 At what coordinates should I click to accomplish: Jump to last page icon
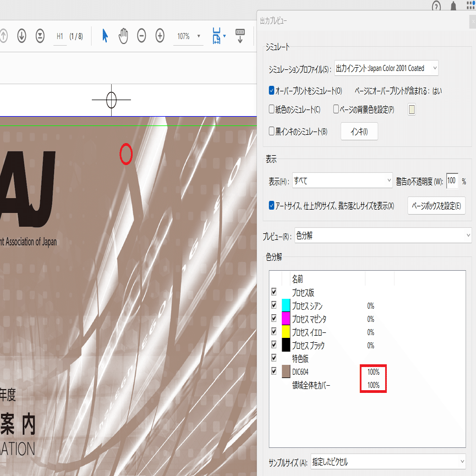(x=40, y=36)
